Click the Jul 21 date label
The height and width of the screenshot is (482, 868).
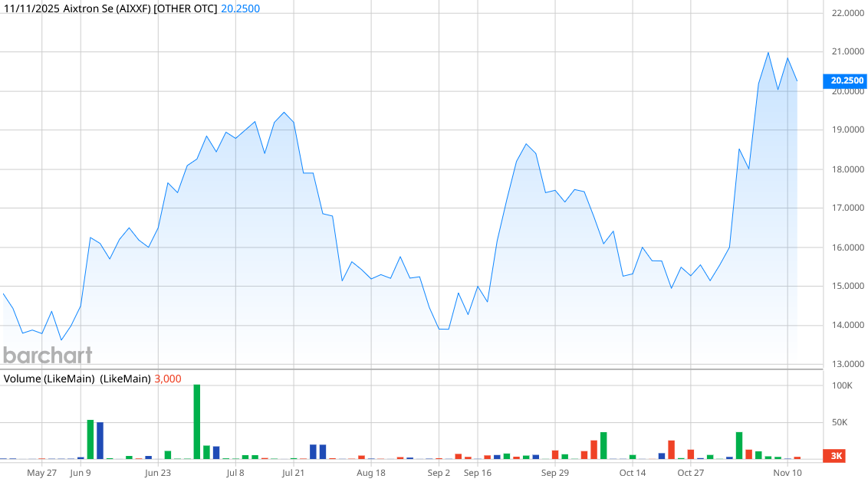pos(294,473)
